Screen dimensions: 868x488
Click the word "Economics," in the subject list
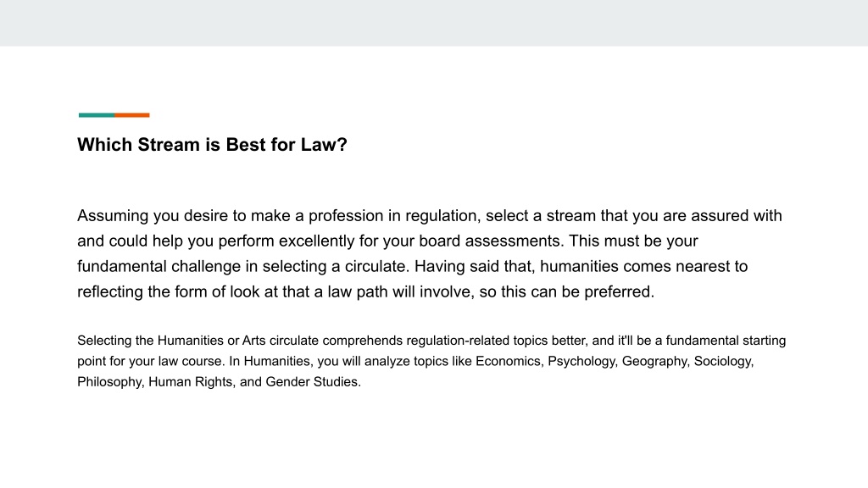[x=509, y=361]
